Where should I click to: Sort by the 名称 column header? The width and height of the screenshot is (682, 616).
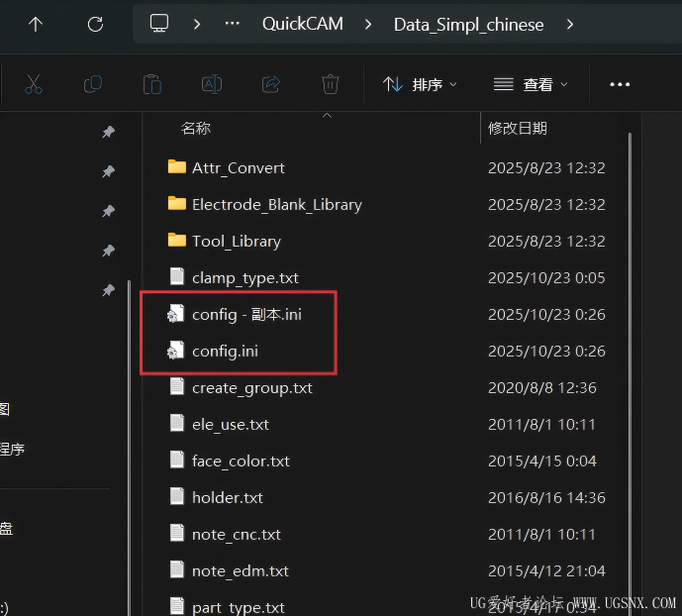[196, 128]
